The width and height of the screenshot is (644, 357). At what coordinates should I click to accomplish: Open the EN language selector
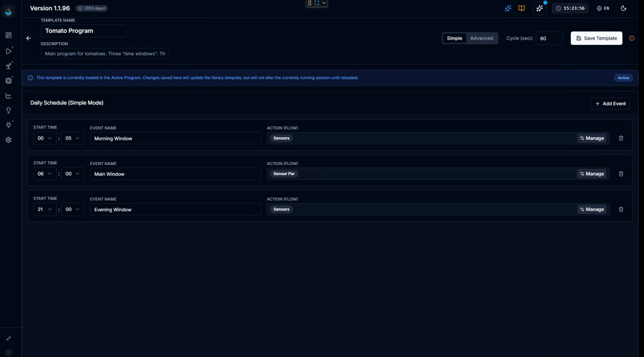603,8
